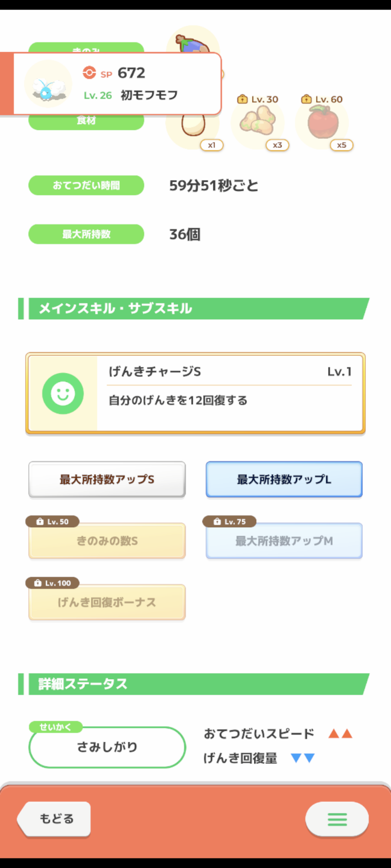Select the egg ingredient icon marked x1

coord(193,127)
